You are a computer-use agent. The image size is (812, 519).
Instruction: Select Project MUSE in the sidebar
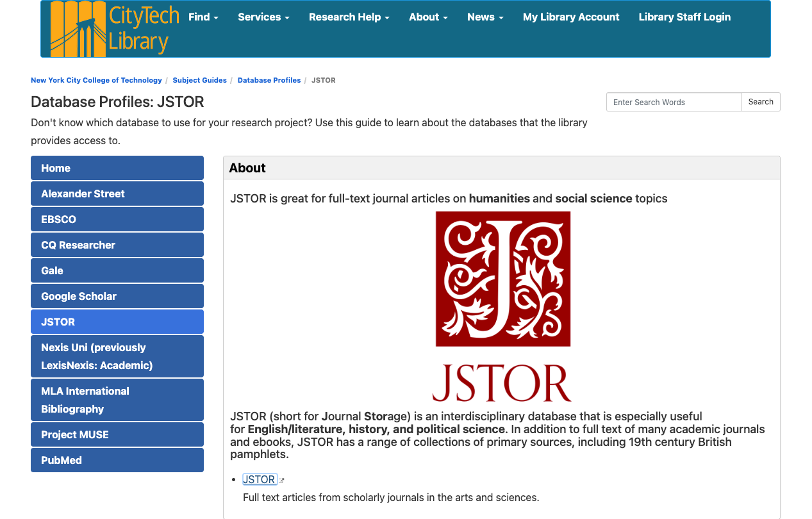117,434
